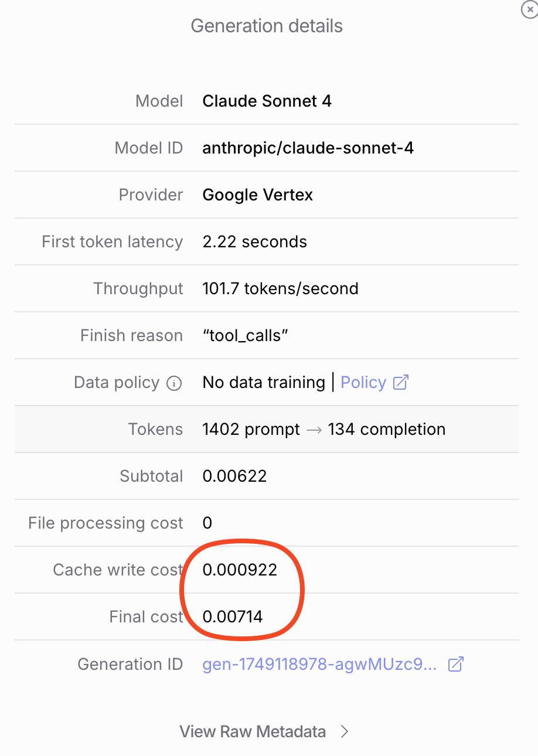538x756 pixels.
Task: Select the Google Vertex provider value
Action: [x=257, y=195]
